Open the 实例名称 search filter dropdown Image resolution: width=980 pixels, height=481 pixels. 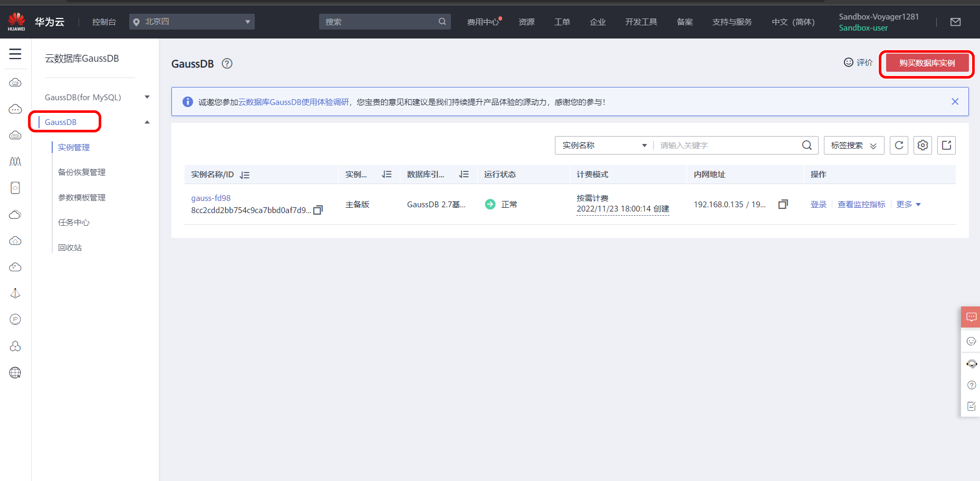pos(604,145)
